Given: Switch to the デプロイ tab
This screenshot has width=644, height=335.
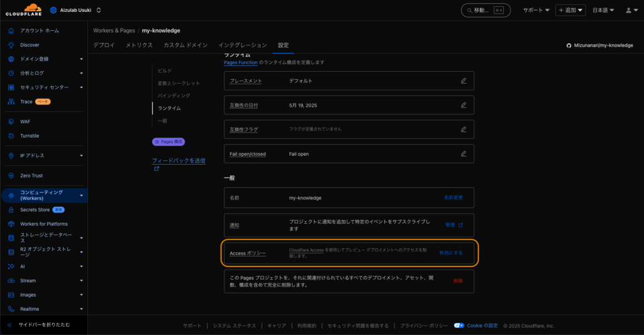Looking at the screenshot, I should click(104, 45).
